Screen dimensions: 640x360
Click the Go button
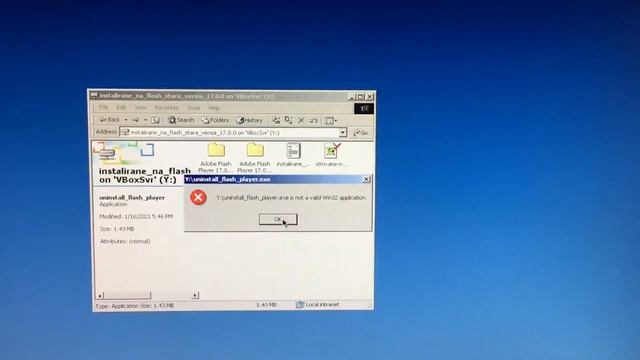coord(360,133)
